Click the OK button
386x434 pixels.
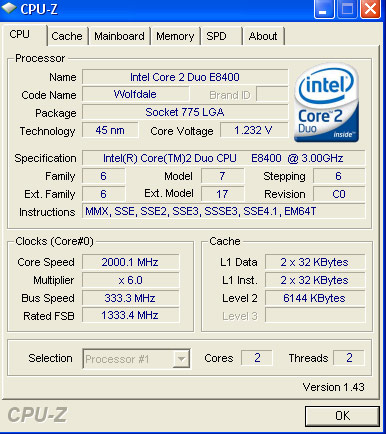(342, 416)
